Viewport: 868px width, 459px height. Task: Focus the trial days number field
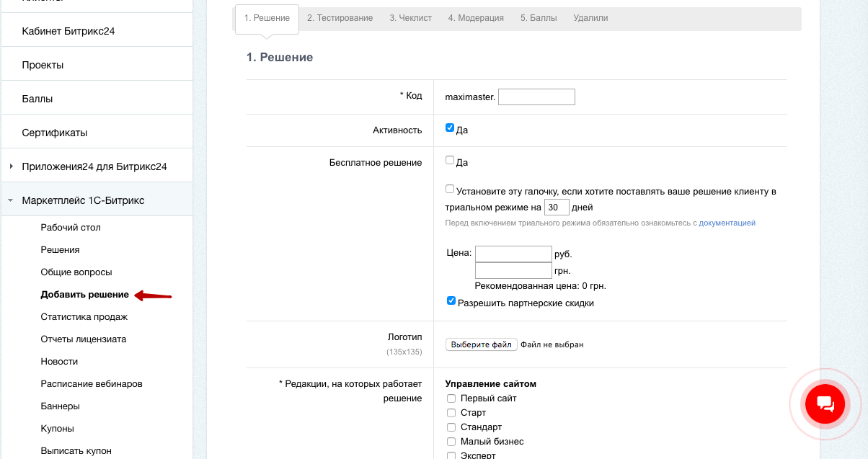(x=557, y=208)
